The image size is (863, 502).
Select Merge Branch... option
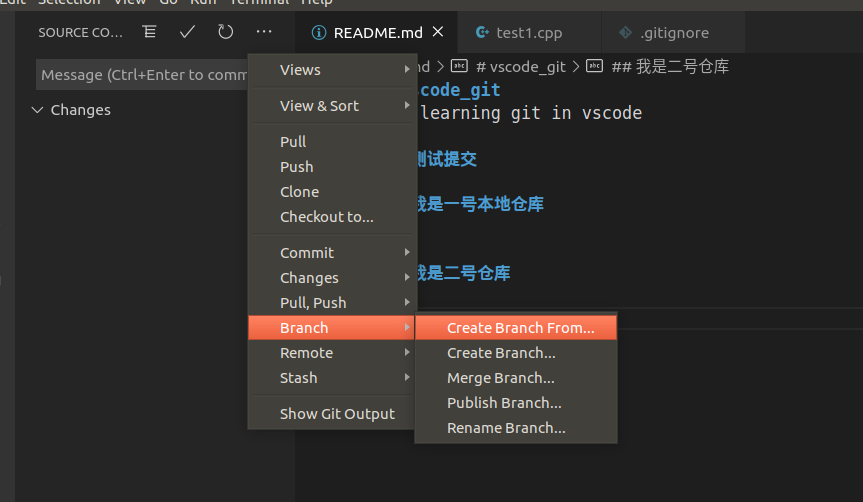pos(516,378)
